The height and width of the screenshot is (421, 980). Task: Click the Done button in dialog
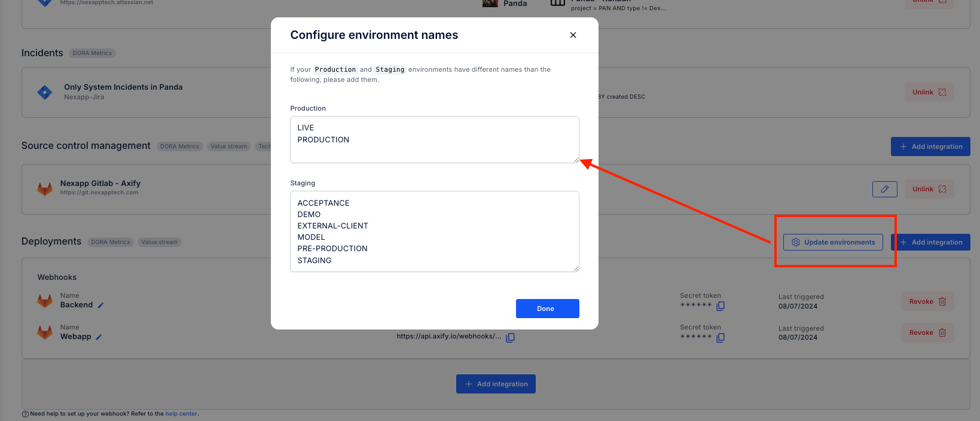coord(547,309)
